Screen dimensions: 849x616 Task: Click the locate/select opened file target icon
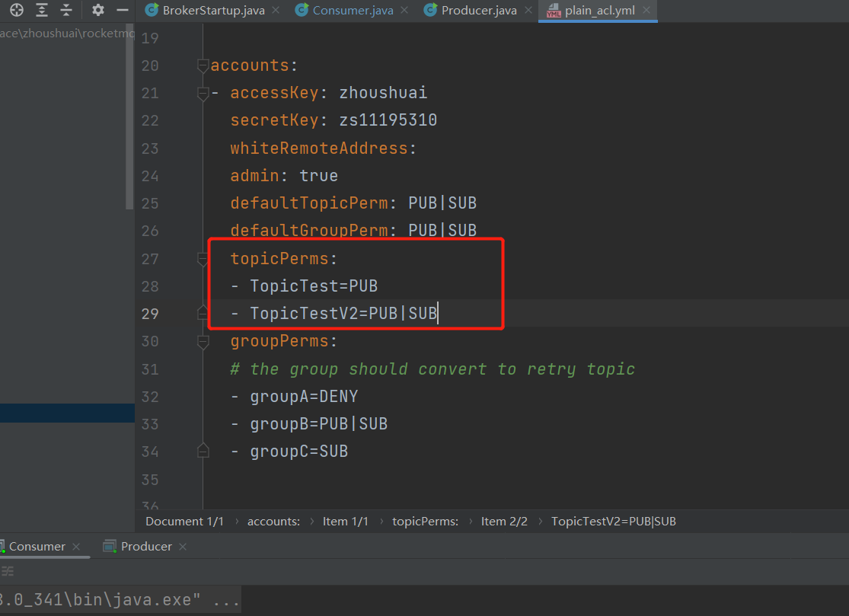(17, 10)
